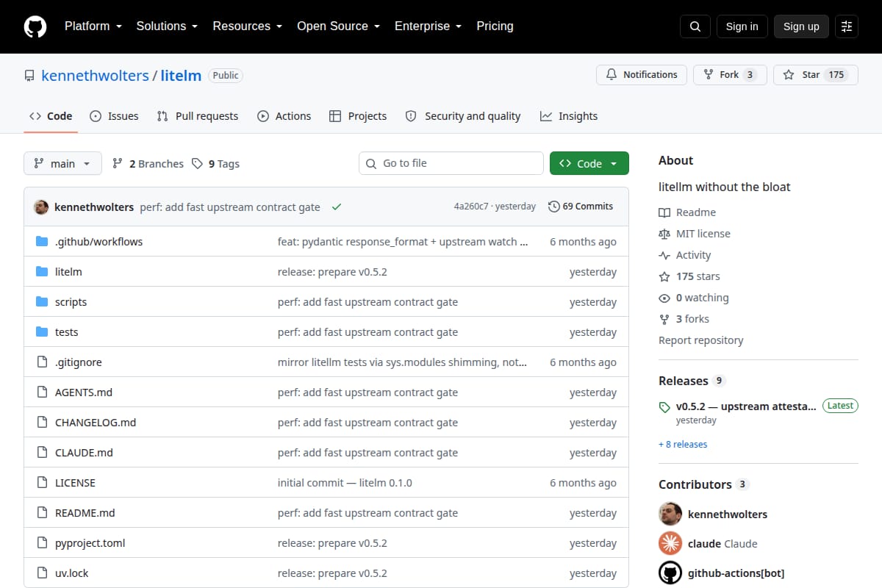Click the repository icon beside owner name
This screenshot has height=588, width=882.
click(x=29, y=76)
